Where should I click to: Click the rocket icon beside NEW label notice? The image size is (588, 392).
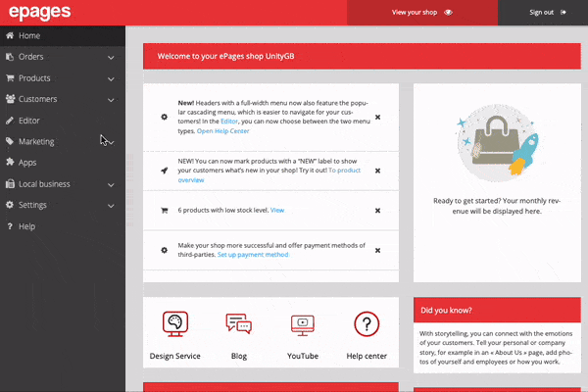click(x=165, y=171)
